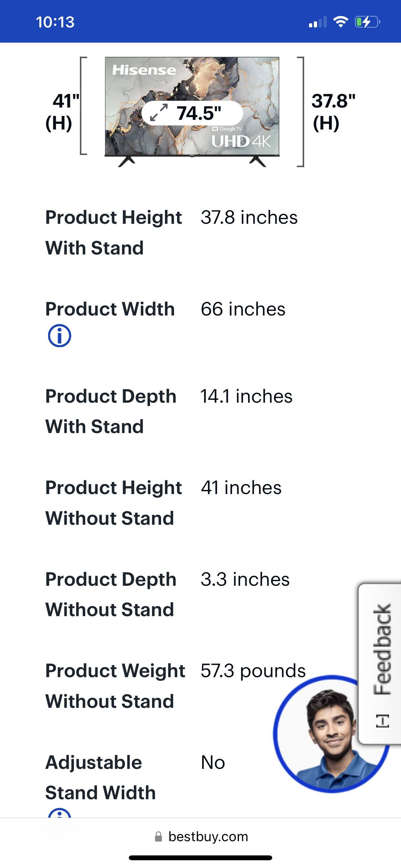The image size is (401, 868).
Task: Tap the 74.5" diagonal size badge
Action: [192, 113]
